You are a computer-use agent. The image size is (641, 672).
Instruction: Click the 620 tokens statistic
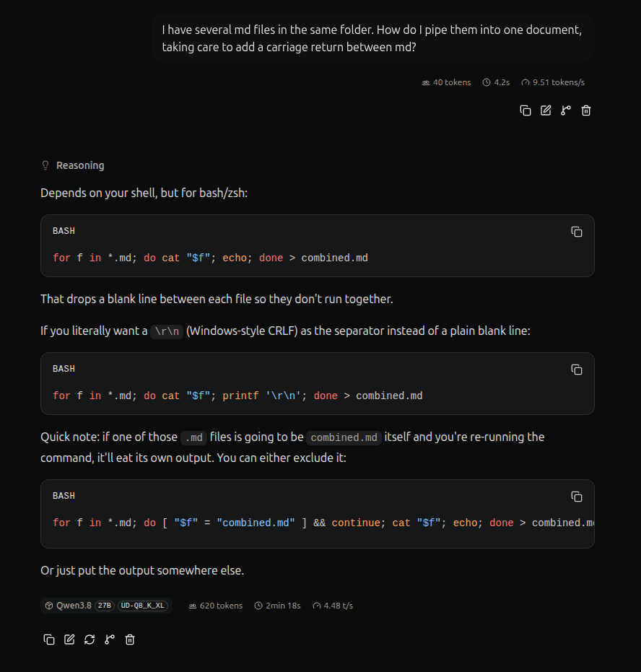click(x=216, y=606)
